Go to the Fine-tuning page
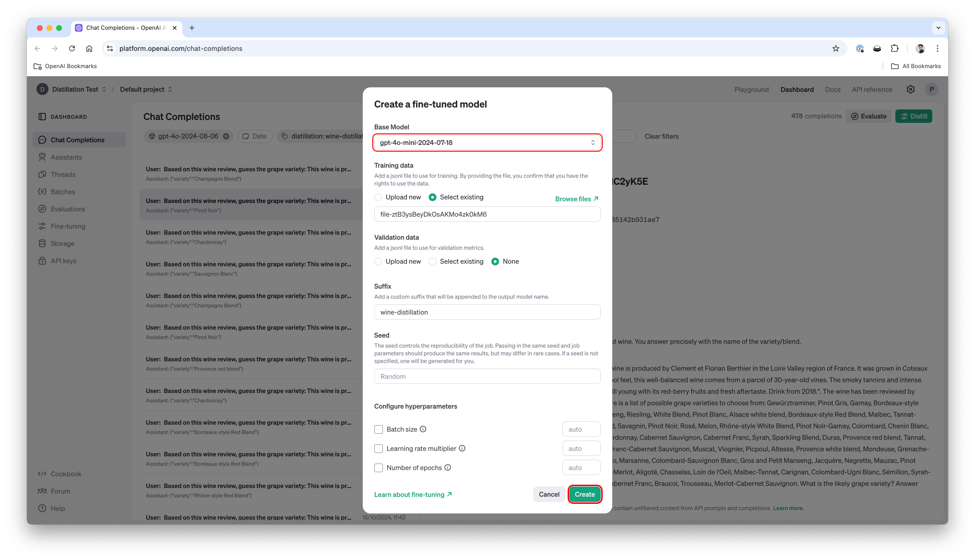 (x=68, y=226)
